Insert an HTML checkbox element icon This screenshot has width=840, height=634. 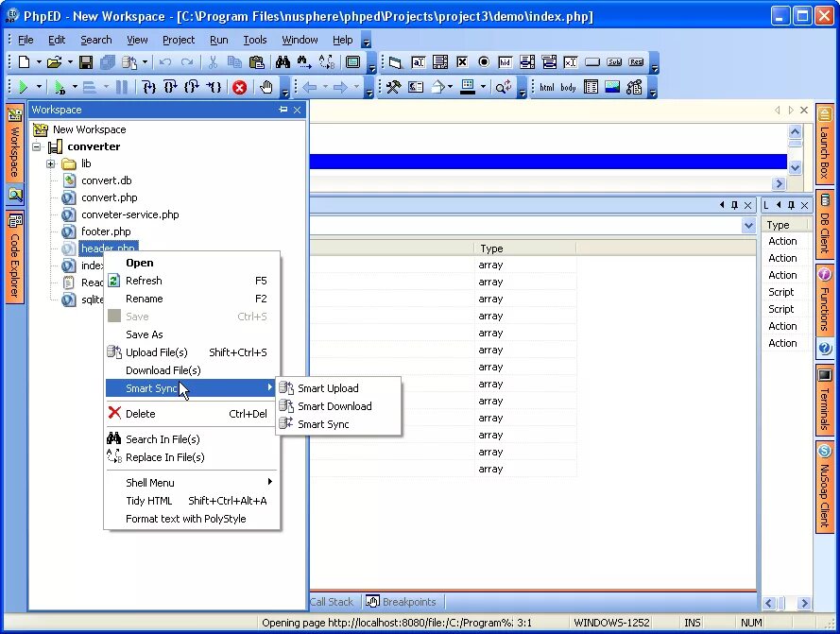462,62
